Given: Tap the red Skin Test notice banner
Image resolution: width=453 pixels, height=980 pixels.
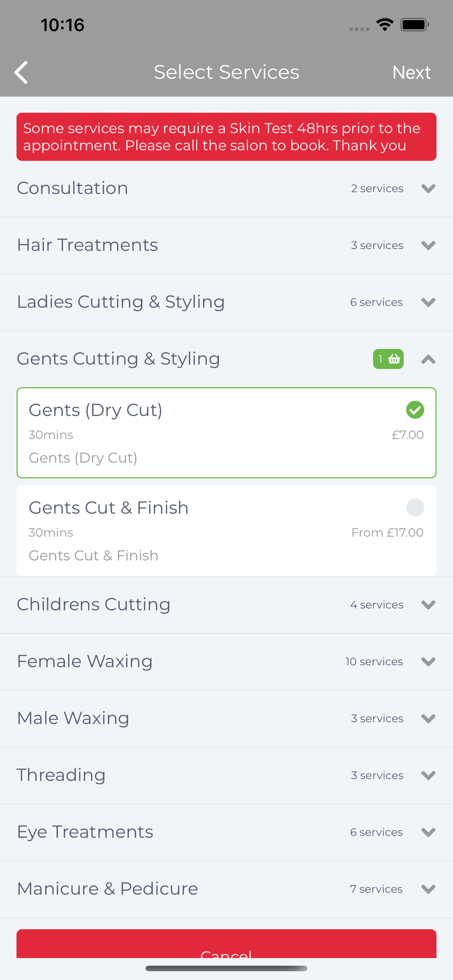Looking at the screenshot, I should coord(226,137).
